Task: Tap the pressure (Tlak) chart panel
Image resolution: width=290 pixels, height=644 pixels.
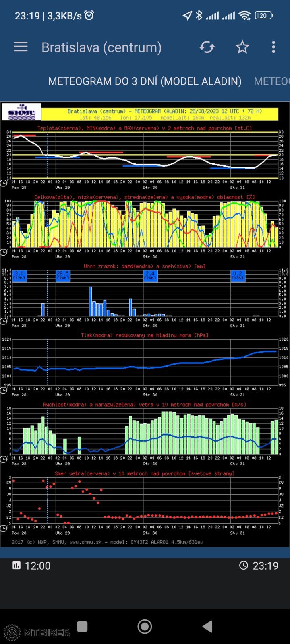Action: coord(145,362)
